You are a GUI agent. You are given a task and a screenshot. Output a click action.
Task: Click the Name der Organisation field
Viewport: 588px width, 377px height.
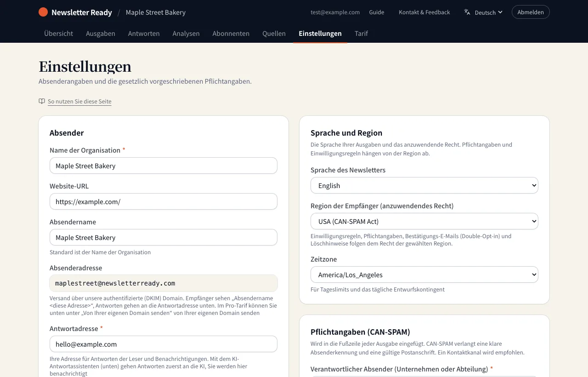point(164,166)
